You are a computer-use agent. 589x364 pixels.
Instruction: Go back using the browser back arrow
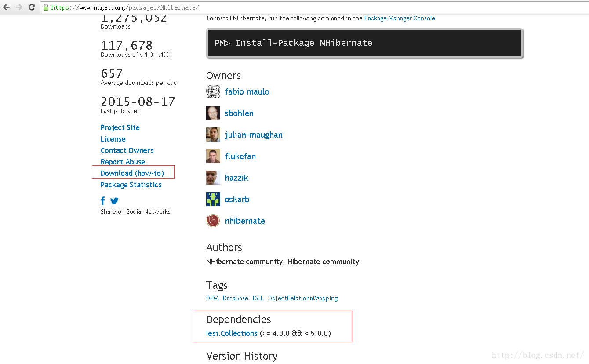coord(6,7)
